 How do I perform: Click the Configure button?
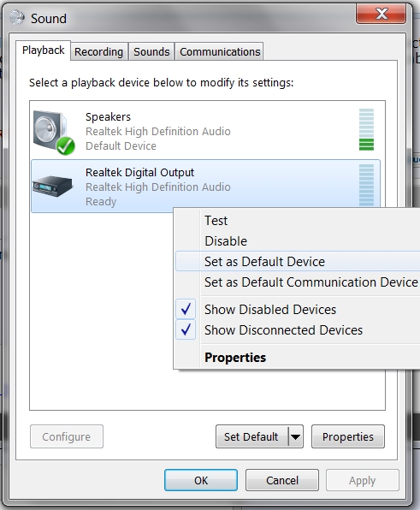pyautogui.click(x=67, y=436)
